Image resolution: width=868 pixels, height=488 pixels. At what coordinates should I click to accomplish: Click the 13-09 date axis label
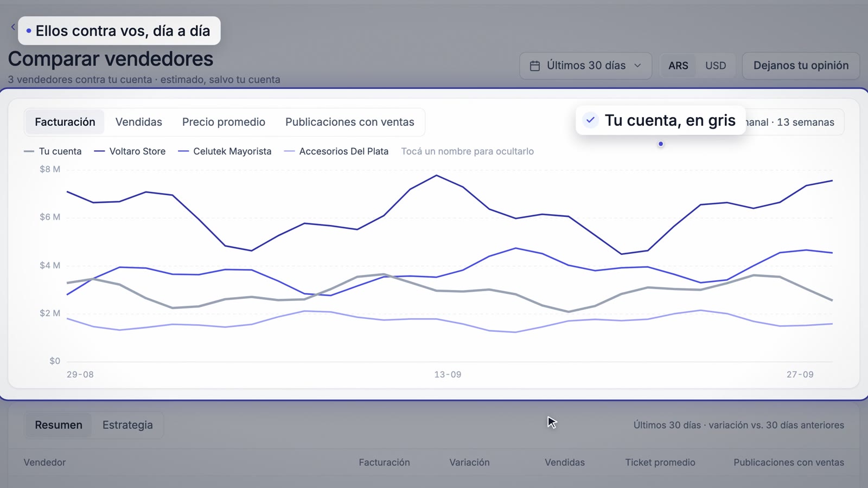[x=448, y=375]
